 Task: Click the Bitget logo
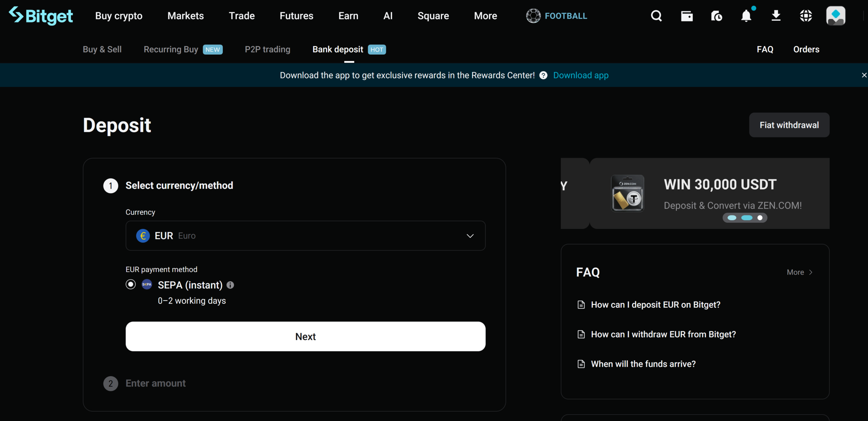[x=41, y=16]
